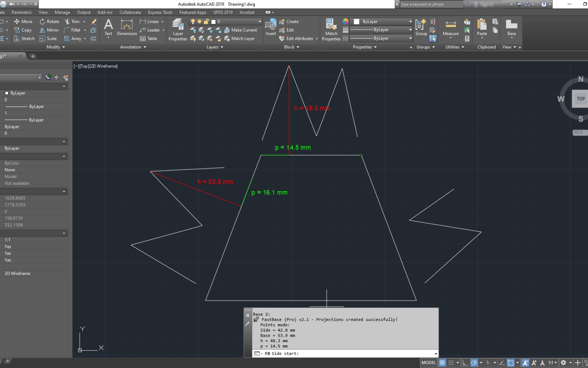Select the Move tool
The width and height of the screenshot is (588, 368).
pos(23,21)
